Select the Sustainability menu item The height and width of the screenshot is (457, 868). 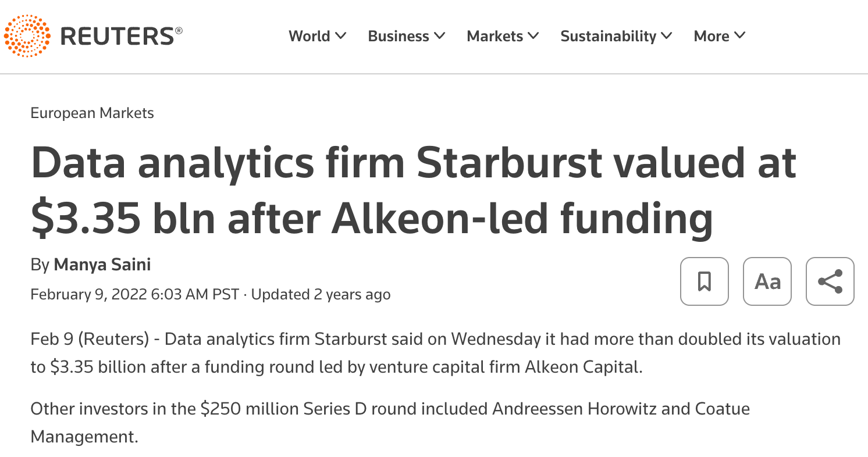615,36
